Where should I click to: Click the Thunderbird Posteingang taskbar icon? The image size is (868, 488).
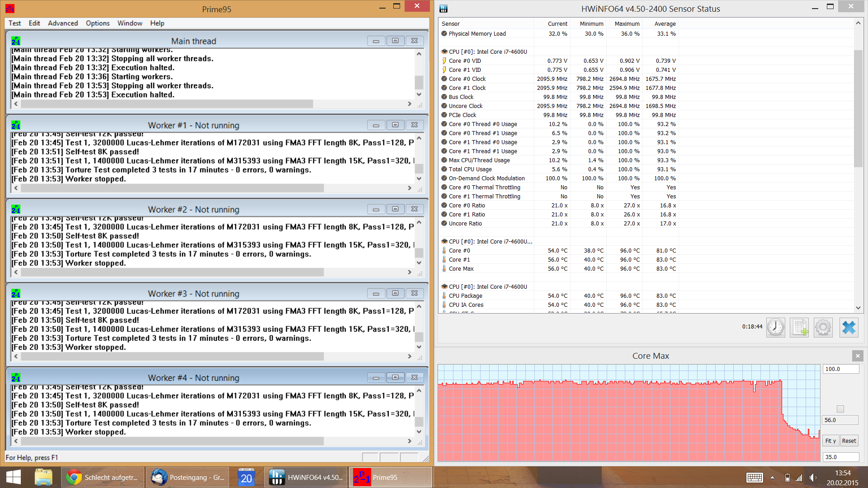(188, 477)
